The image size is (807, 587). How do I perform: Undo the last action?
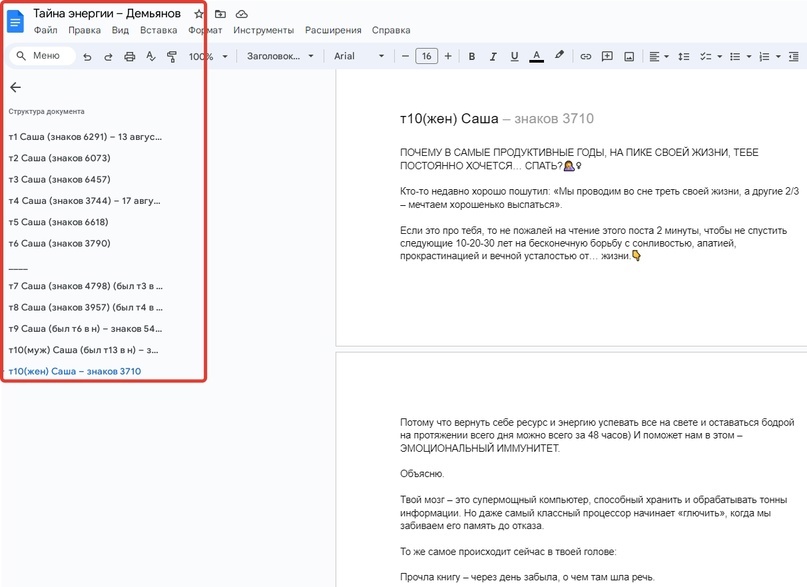pyautogui.click(x=87, y=57)
